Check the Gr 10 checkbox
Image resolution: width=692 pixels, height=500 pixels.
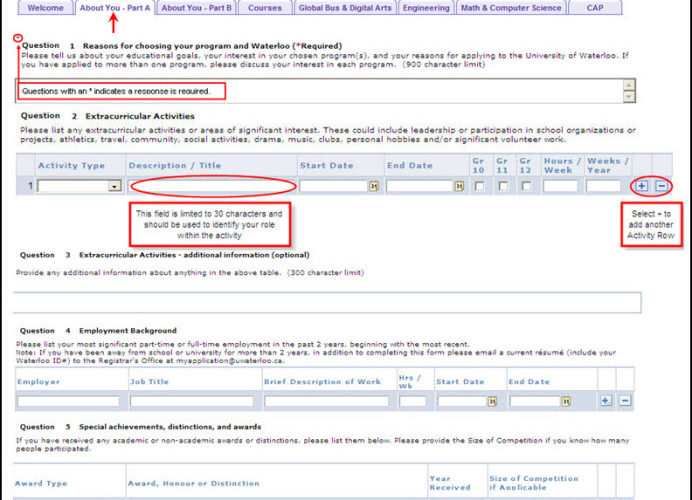click(x=478, y=186)
